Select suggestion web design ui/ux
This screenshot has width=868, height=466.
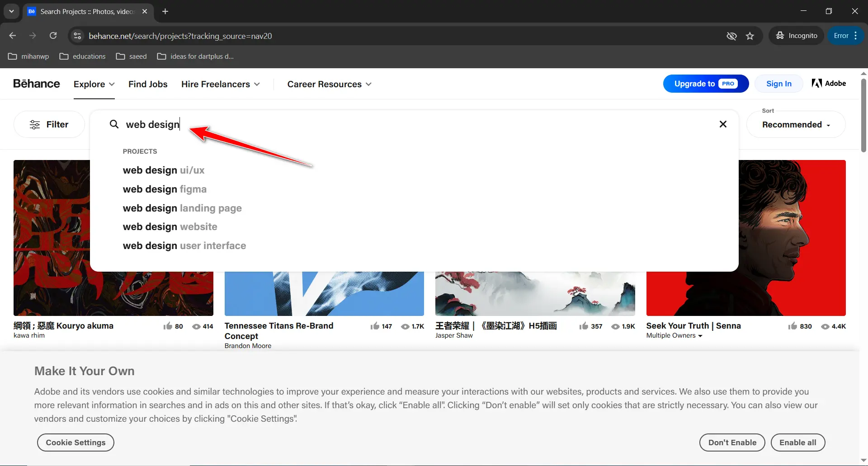pyautogui.click(x=164, y=170)
